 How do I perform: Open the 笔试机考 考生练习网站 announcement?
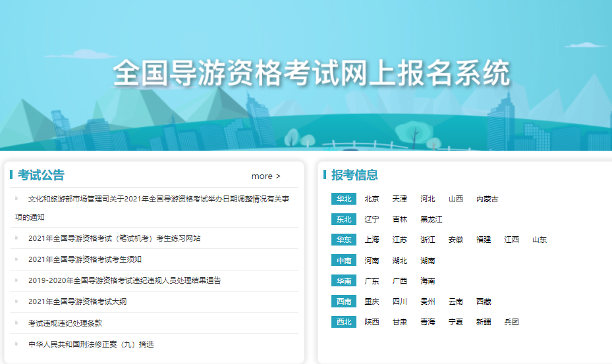click(x=114, y=238)
